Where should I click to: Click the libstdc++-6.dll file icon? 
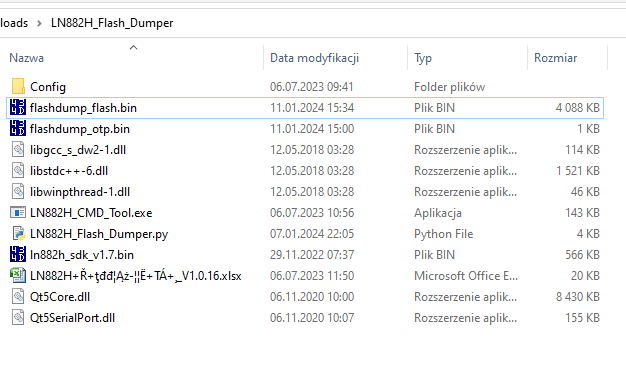click(18, 171)
